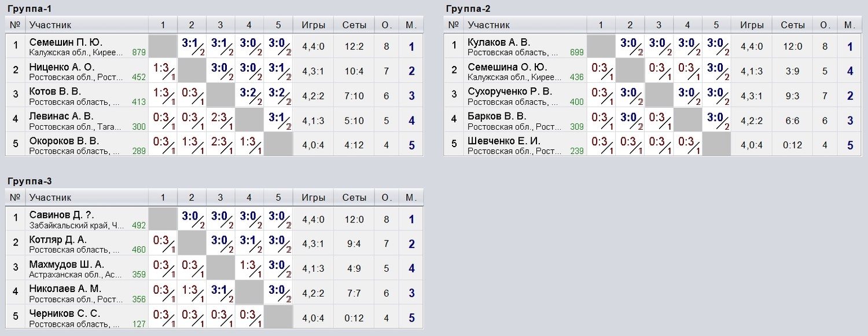The height and width of the screenshot is (336, 868).
Task: Open Котов vs Левинас 3:2 match cell
Action: tap(249, 95)
